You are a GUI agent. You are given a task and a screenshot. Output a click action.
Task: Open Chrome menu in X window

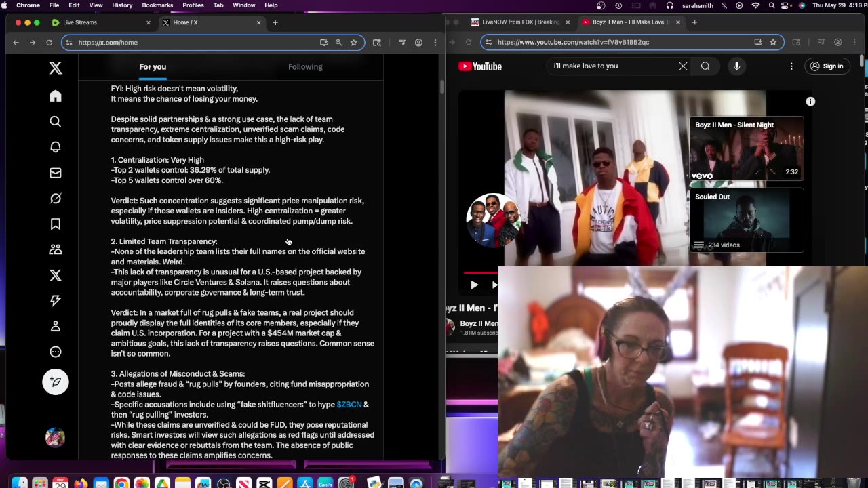[435, 42]
